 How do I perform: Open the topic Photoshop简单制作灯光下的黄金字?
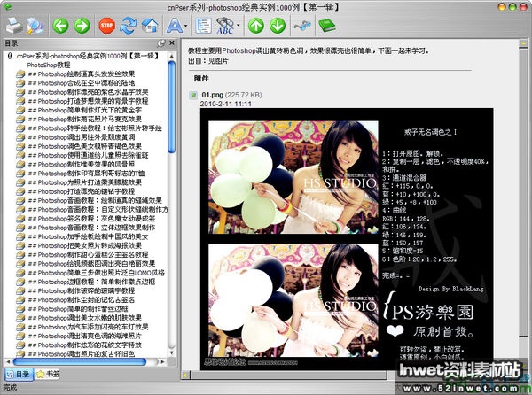[x=85, y=110]
